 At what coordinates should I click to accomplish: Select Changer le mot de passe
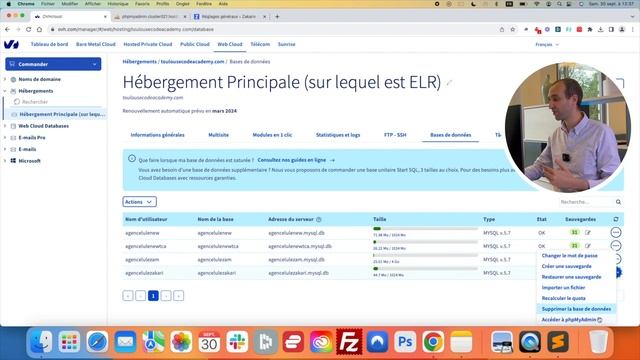(x=569, y=256)
